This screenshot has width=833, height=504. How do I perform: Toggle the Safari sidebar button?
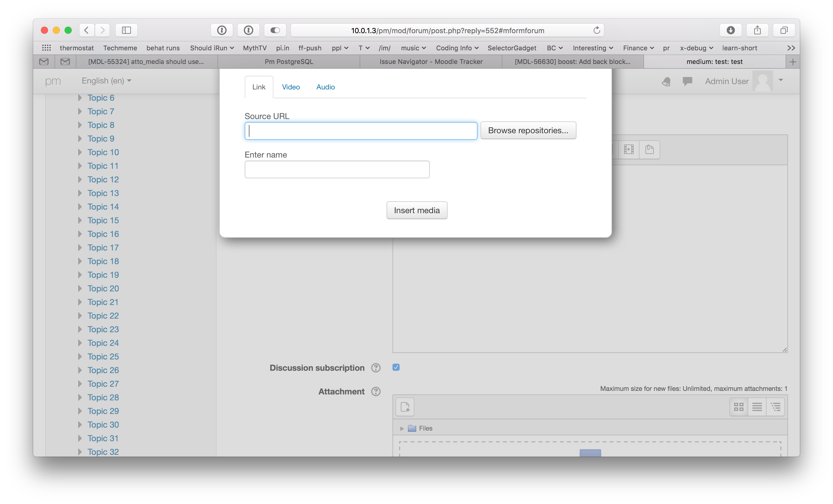[x=126, y=30]
